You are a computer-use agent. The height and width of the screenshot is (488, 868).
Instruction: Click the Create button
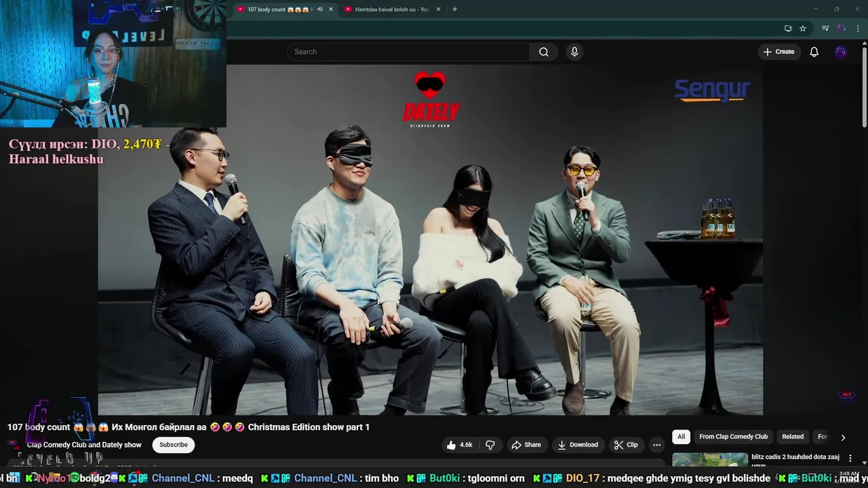click(x=778, y=52)
